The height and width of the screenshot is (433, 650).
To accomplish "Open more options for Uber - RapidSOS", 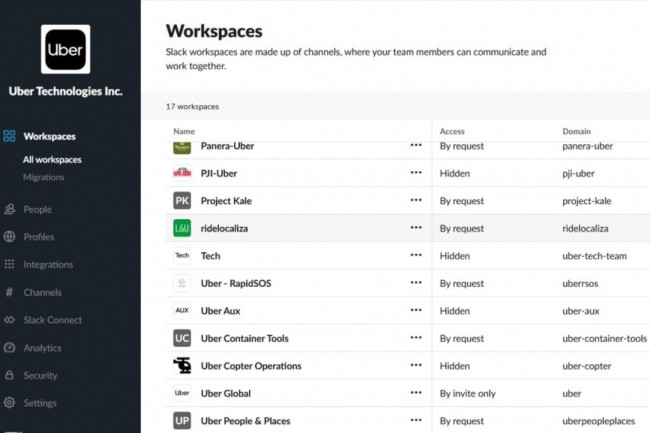I will [416, 283].
